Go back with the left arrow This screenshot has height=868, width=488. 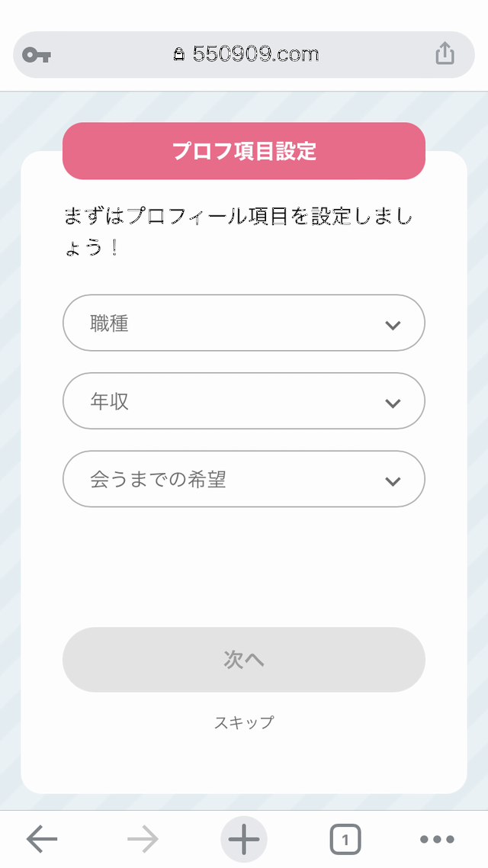(x=42, y=840)
